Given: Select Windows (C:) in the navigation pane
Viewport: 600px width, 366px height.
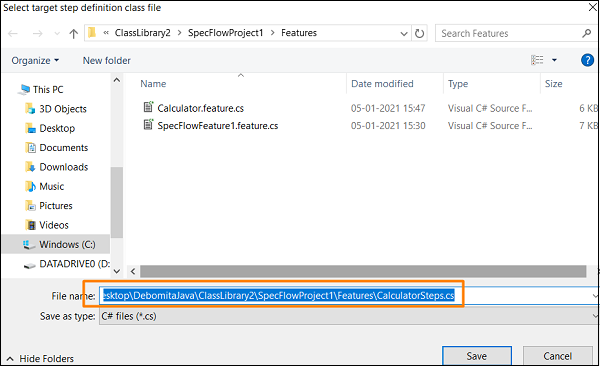Looking at the screenshot, I should point(67,244).
